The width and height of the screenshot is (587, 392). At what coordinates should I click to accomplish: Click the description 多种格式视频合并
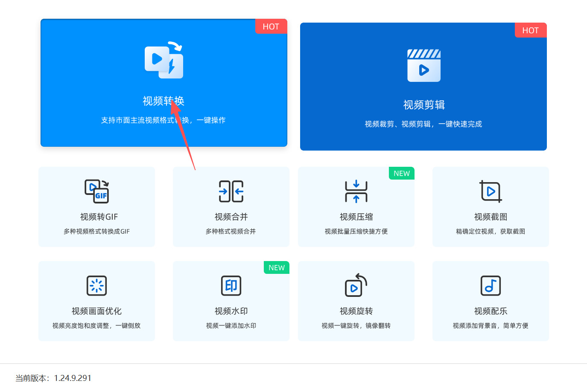[231, 231]
